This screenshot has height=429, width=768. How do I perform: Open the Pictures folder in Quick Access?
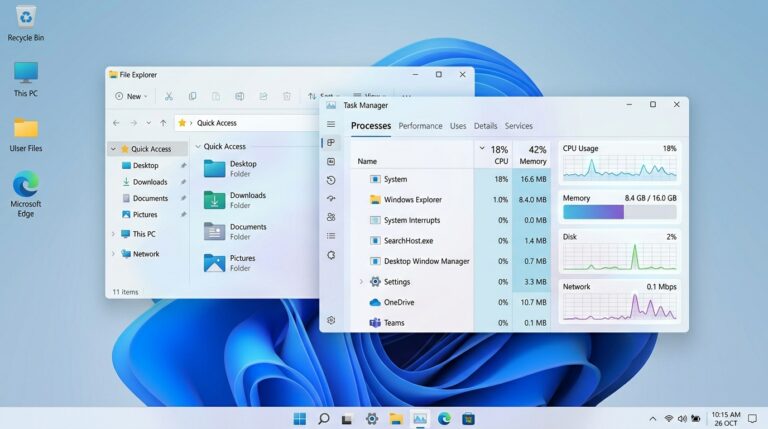230,263
